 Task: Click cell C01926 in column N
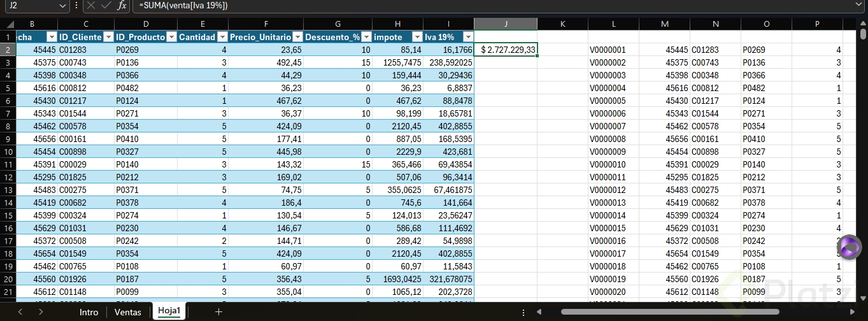715,279
